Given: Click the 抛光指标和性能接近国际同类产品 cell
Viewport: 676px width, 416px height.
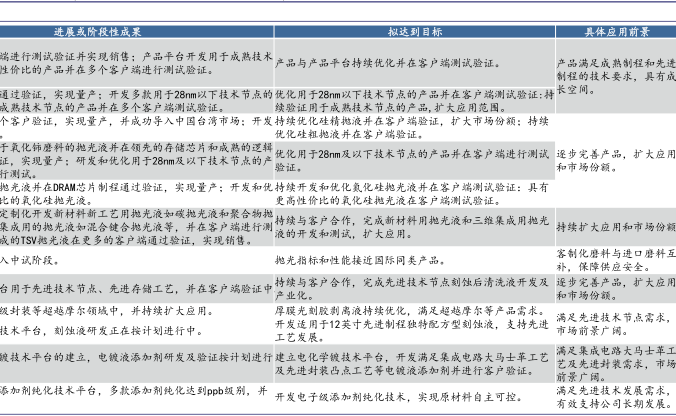Looking at the screenshot, I should 413,259.
